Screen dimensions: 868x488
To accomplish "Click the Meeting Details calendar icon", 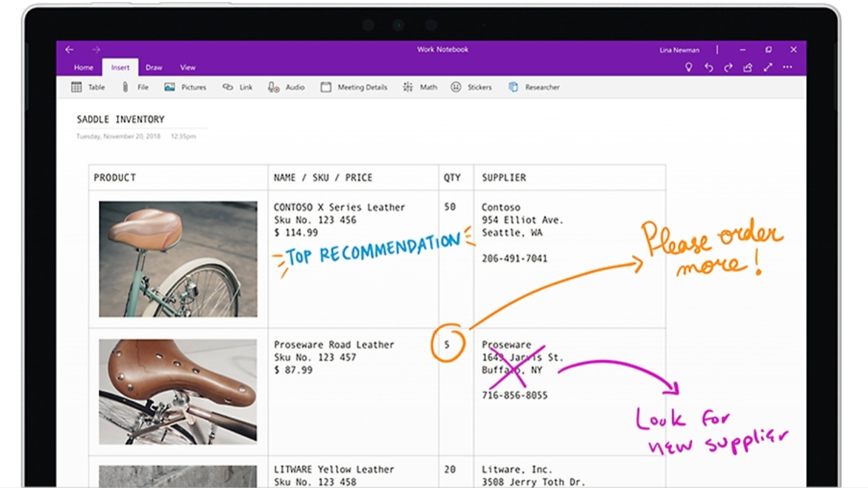I will (x=326, y=87).
